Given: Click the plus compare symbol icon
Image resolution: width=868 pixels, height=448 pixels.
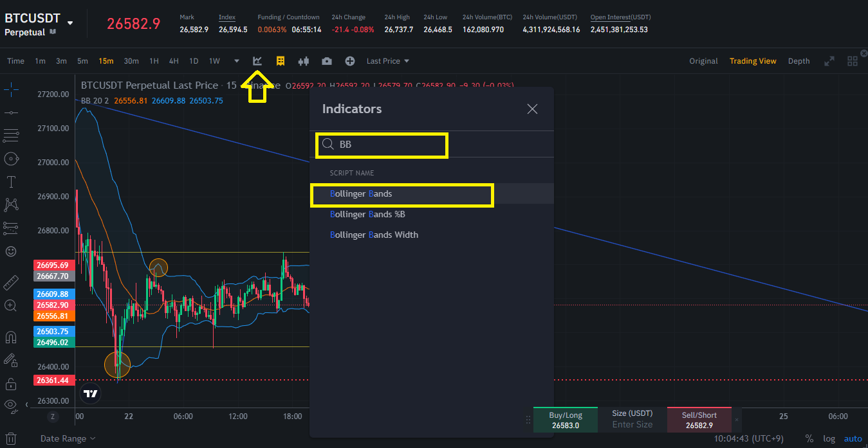Looking at the screenshot, I should [x=350, y=61].
